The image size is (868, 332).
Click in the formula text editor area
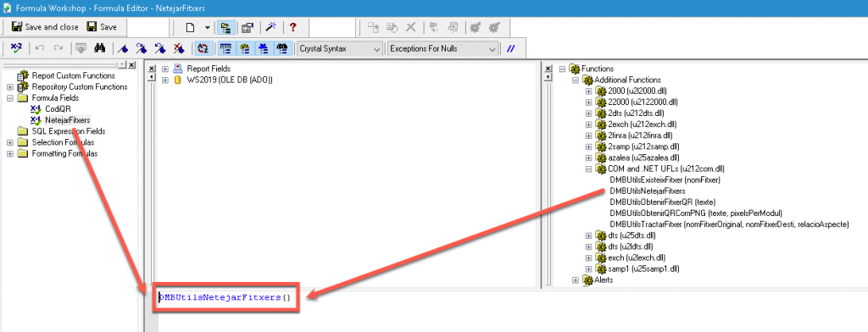(506, 310)
